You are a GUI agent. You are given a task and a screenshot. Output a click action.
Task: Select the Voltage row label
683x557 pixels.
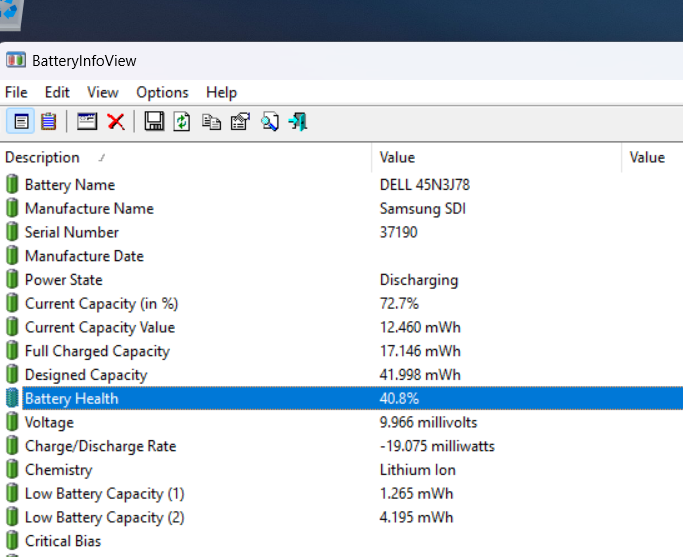pyautogui.click(x=49, y=422)
